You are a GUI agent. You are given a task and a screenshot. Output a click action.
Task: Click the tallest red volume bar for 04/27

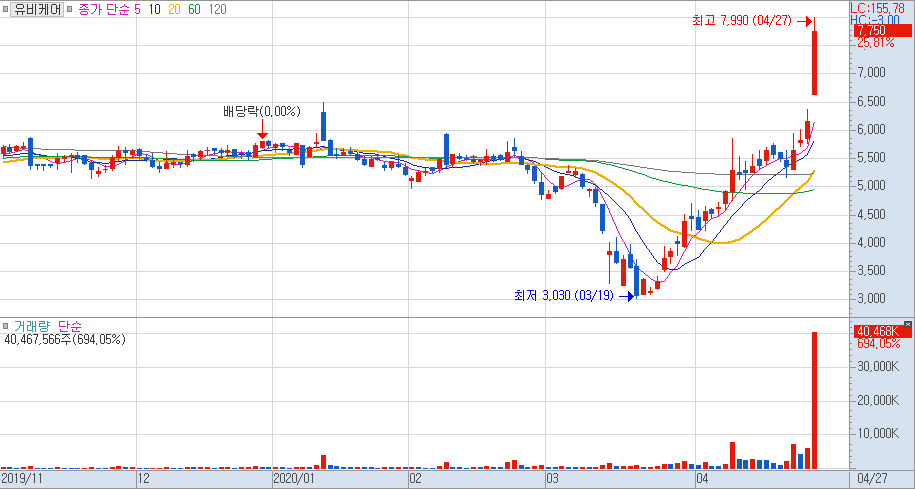(x=815, y=400)
